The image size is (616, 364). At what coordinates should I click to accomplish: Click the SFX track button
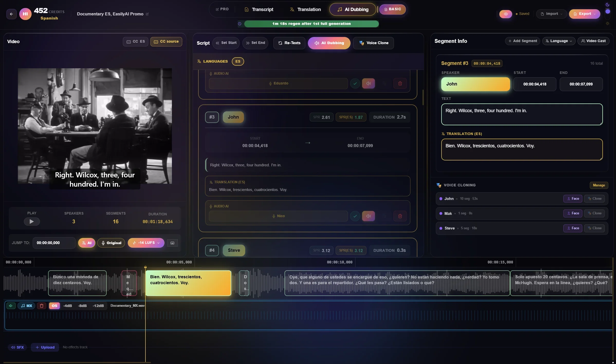[x=17, y=347]
